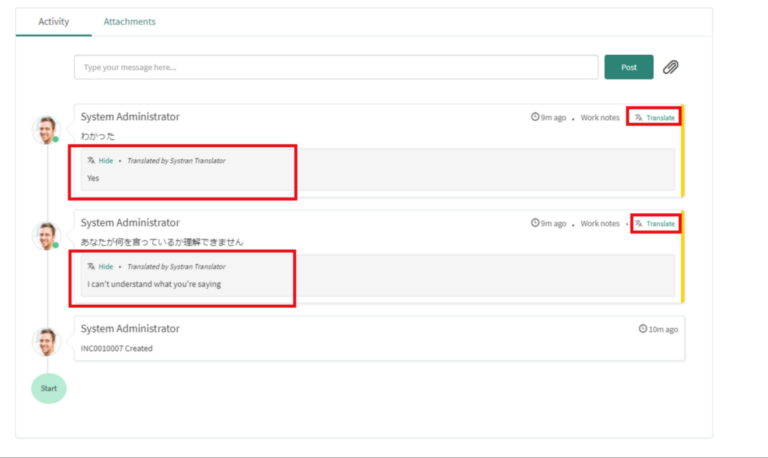Click clock icon in the わかった note header

pyautogui.click(x=535, y=117)
